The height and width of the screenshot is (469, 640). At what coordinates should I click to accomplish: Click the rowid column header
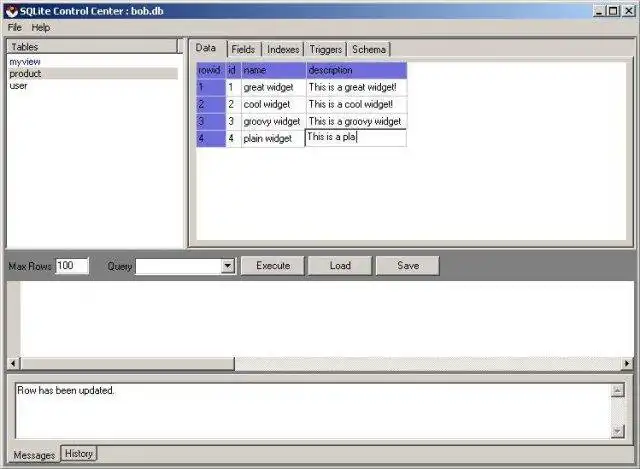point(211,70)
